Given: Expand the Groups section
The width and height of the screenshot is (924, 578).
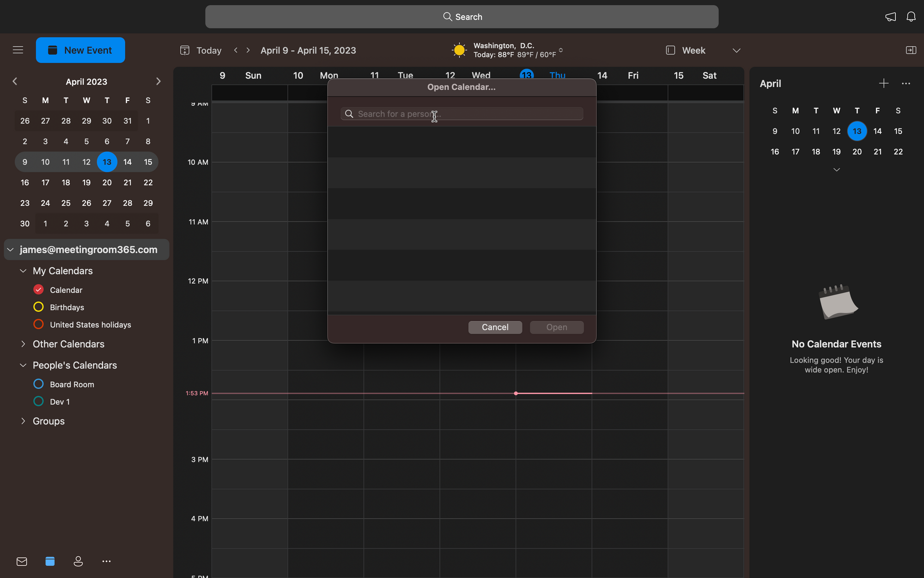Looking at the screenshot, I should pos(23,421).
